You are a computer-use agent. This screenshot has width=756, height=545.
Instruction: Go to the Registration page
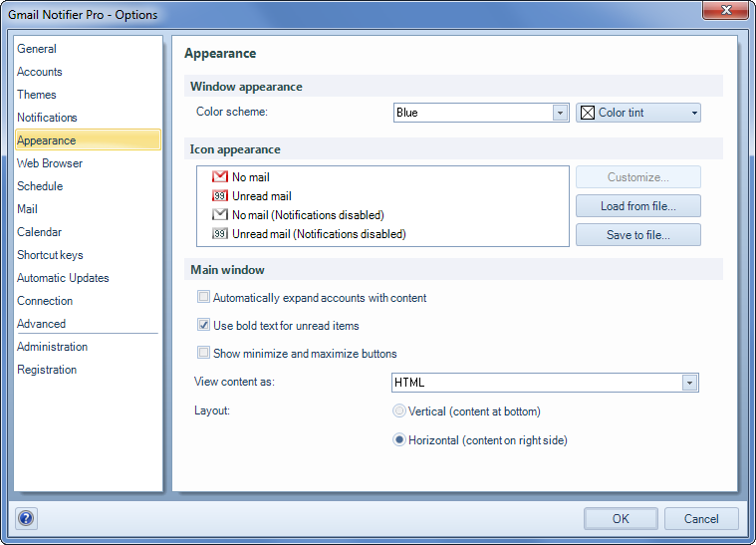pyautogui.click(x=47, y=370)
